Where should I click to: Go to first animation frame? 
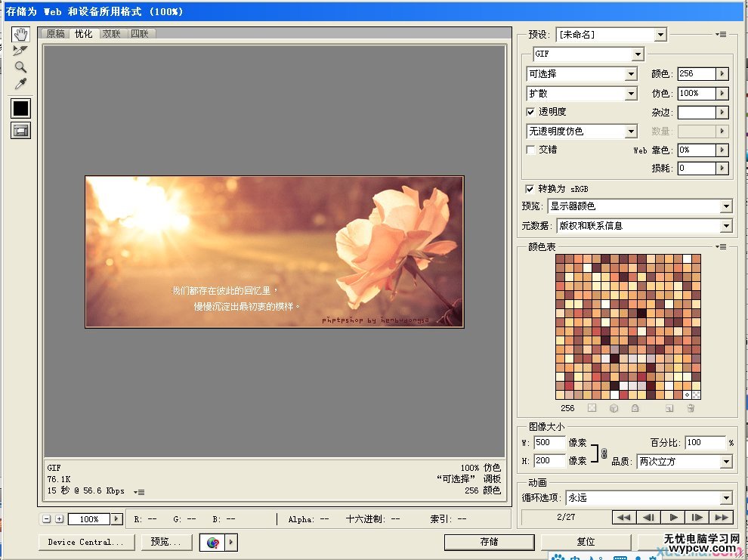624,517
